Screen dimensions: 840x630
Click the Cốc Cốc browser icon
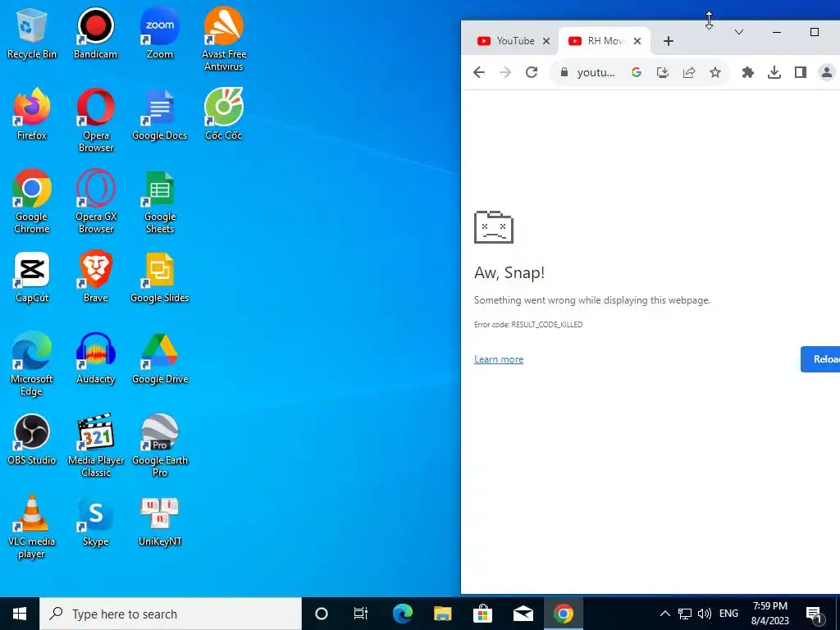pyautogui.click(x=223, y=114)
